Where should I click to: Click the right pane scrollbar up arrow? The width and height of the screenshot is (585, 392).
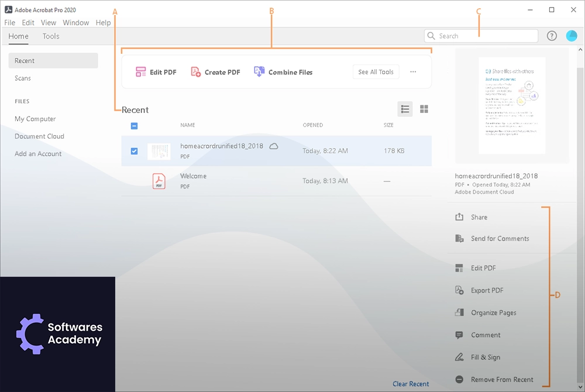pyautogui.click(x=580, y=49)
